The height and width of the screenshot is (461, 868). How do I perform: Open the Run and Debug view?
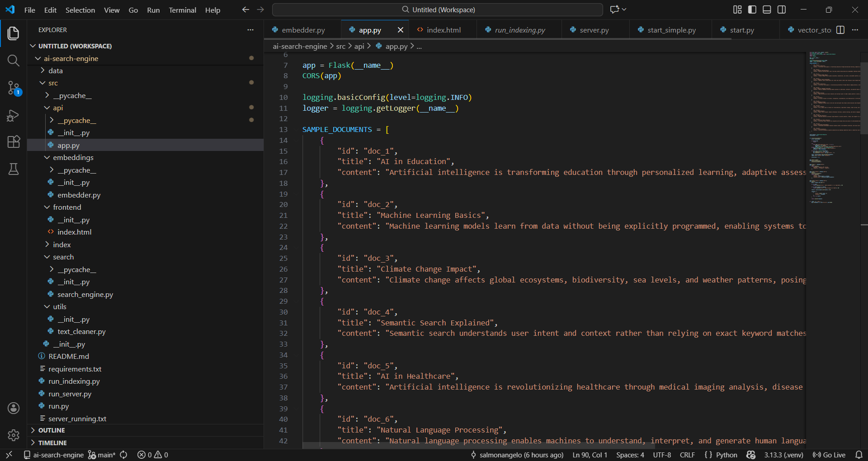(14, 116)
